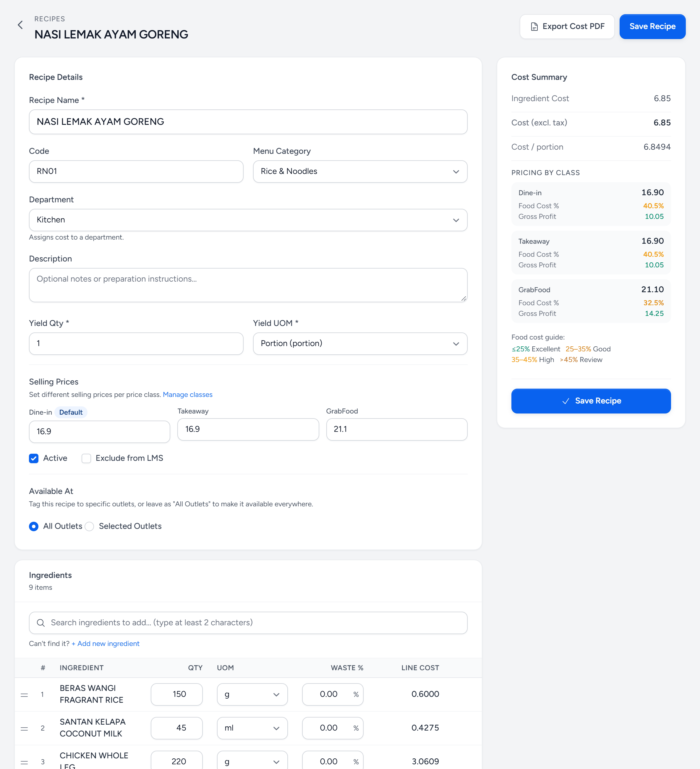
Task: Click the "9 items" ingredients count
Action: coord(40,588)
